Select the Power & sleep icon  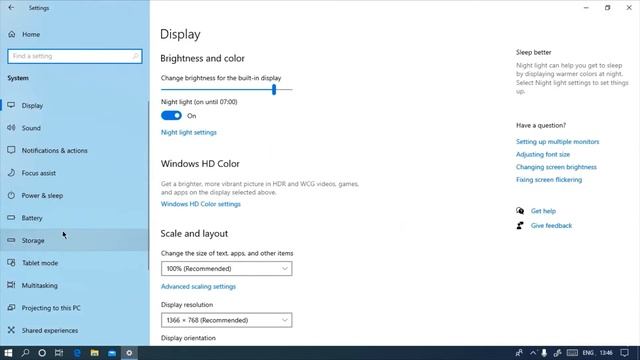[x=11, y=195]
